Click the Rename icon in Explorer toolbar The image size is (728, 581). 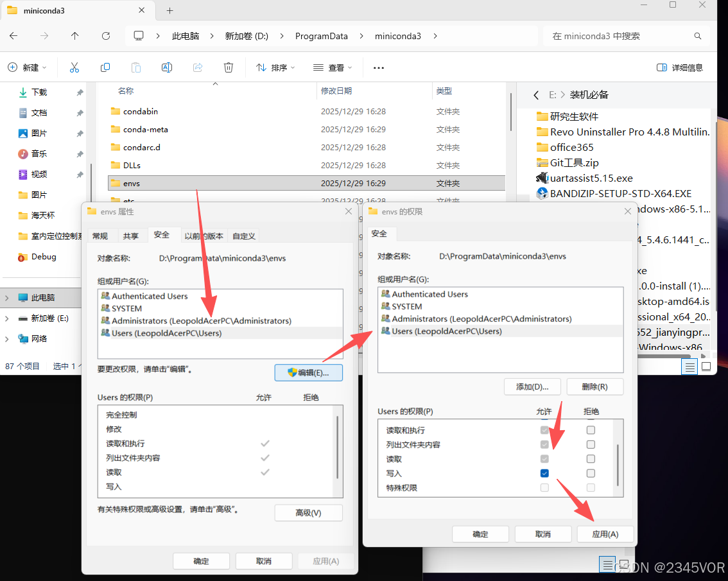point(167,68)
